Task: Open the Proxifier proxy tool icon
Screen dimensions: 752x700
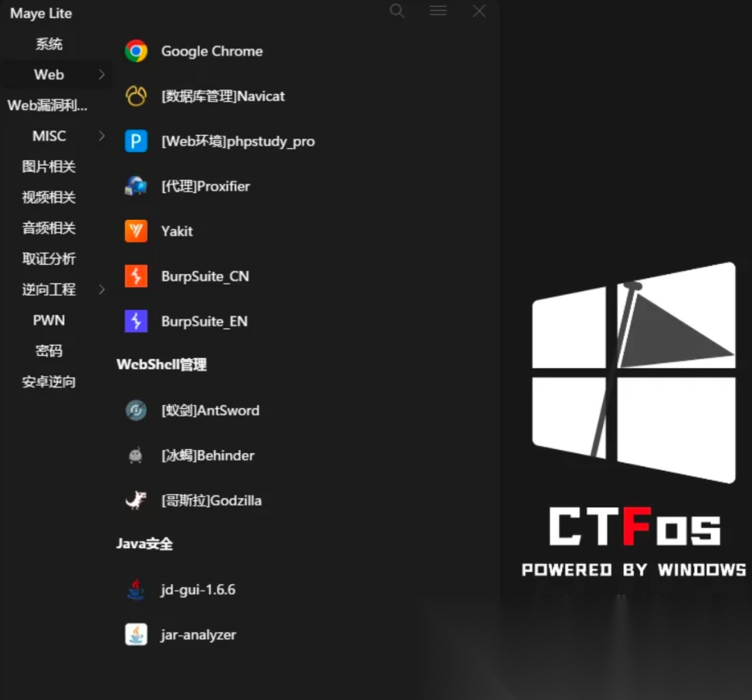Action: pos(136,186)
